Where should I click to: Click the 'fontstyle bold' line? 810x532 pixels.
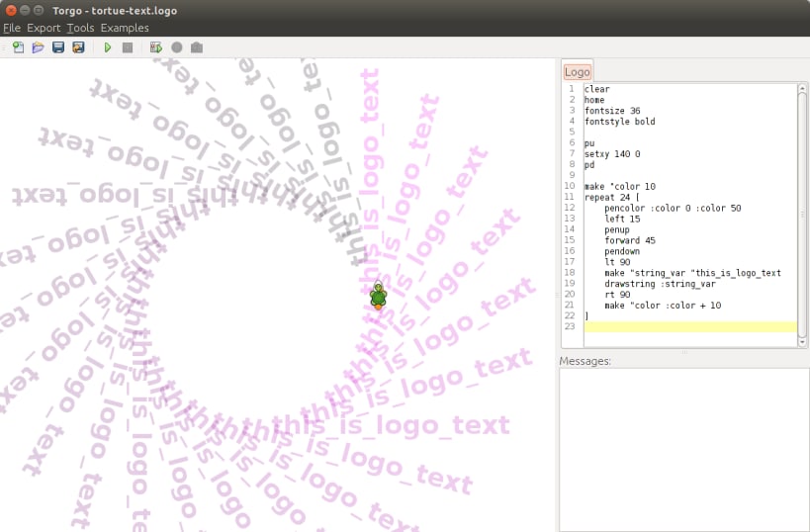(619, 122)
